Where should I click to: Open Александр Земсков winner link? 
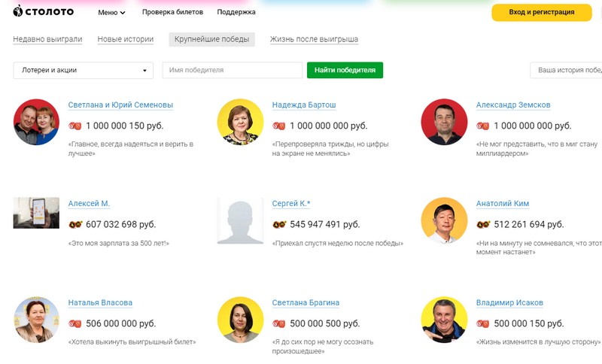click(x=513, y=105)
